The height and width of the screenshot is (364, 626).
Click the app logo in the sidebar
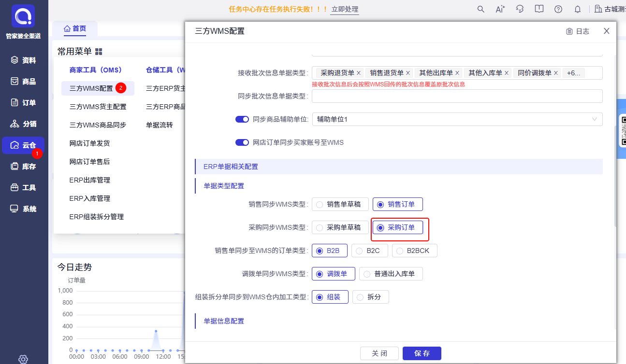tap(24, 16)
